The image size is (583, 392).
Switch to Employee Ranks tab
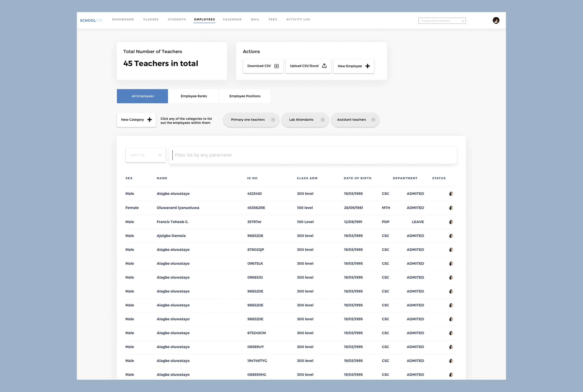[x=194, y=96]
